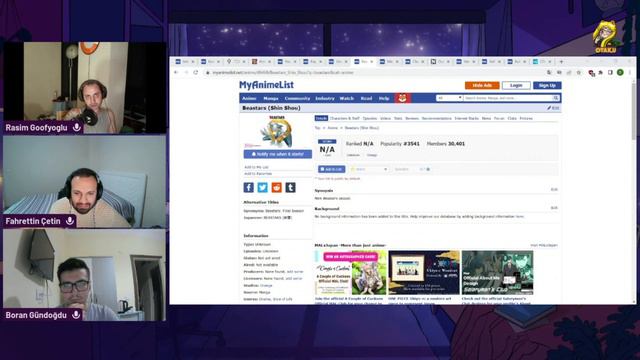640x360 pixels.
Task: Open the Beastars poster image
Action: click(x=278, y=132)
